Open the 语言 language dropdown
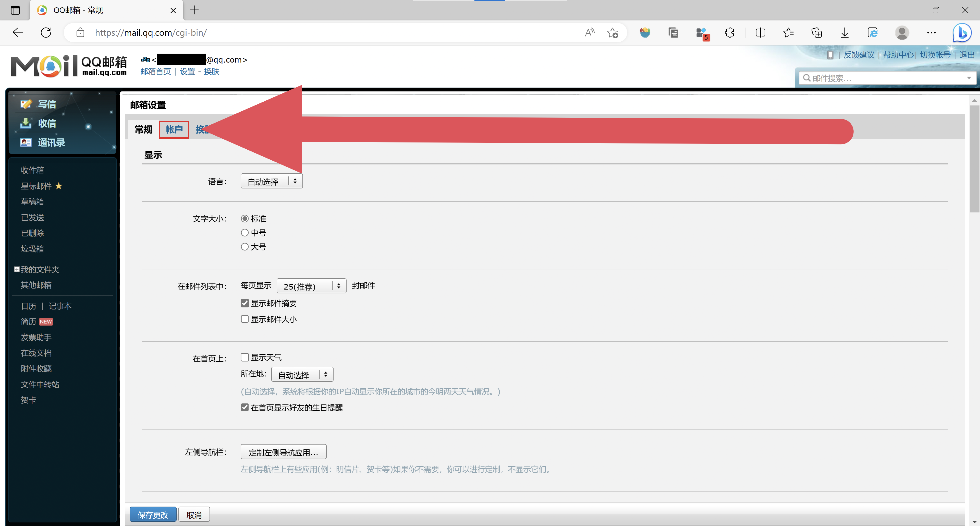 pyautogui.click(x=271, y=181)
